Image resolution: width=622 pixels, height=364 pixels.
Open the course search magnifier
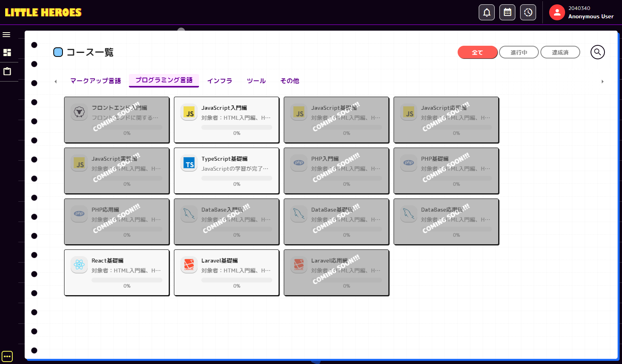click(x=597, y=52)
